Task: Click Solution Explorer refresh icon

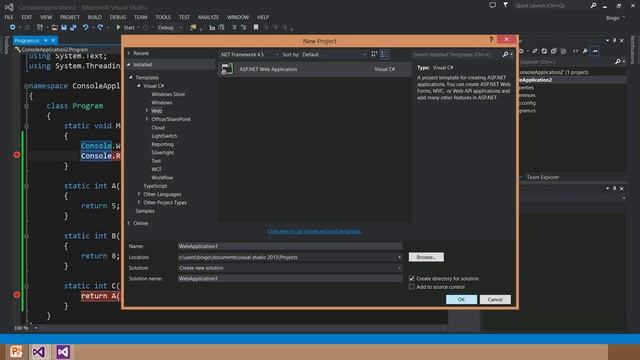Action: 544,51
